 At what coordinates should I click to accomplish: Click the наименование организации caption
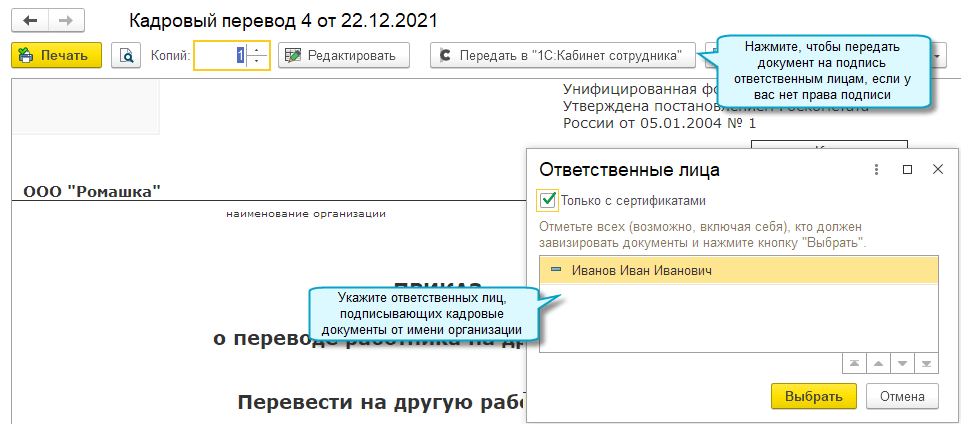coord(306,214)
